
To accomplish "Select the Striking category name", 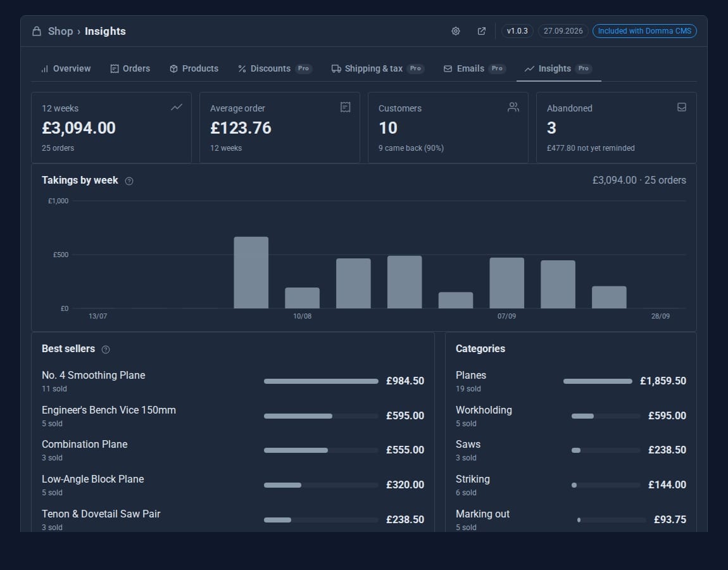I will pos(473,479).
